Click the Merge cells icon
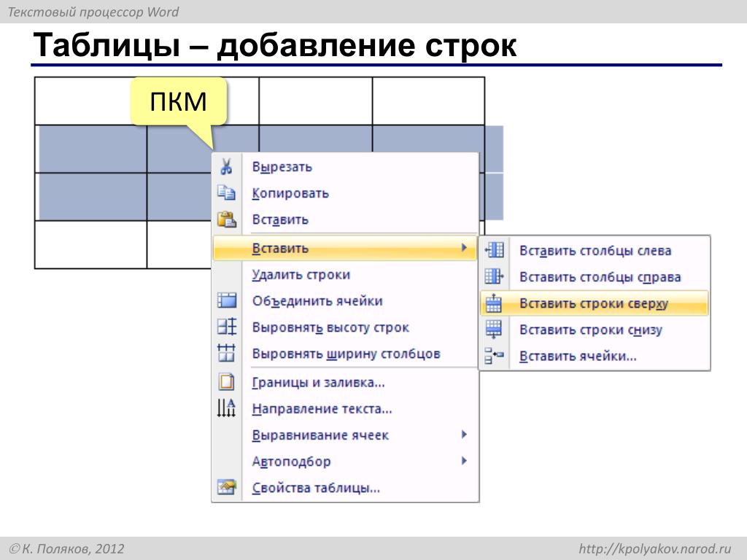The image size is (747, 560). (227, 300)
